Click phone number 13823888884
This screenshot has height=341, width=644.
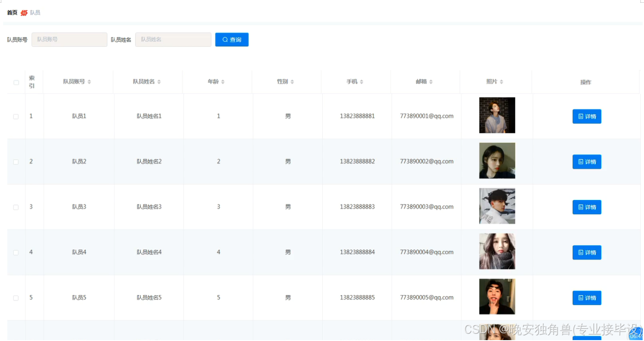tap(357, 252)
